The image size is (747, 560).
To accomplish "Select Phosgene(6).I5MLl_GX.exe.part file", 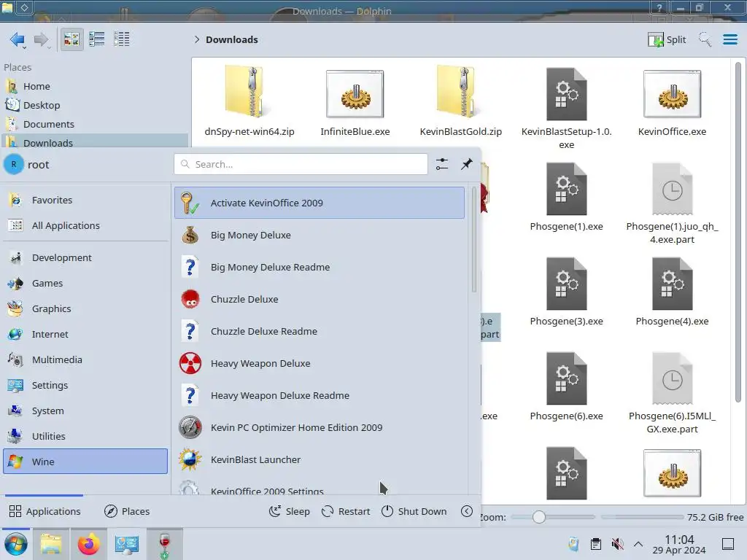I will pos(672,393).
